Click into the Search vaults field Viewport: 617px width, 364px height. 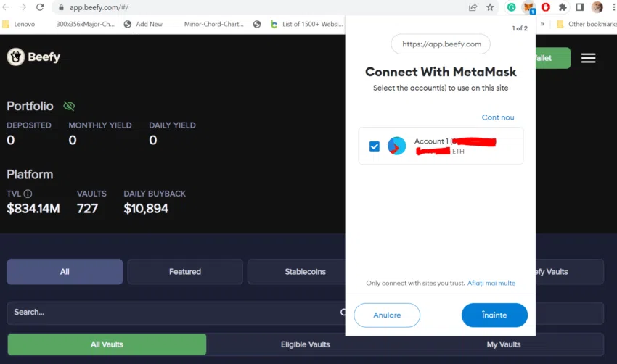click(x=176, y=312)
